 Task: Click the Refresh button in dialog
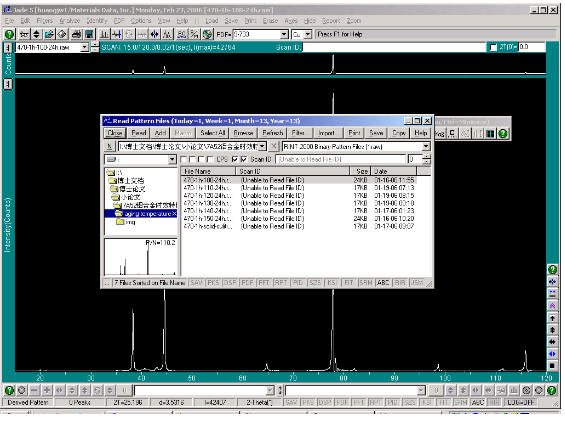pos(273,133)
